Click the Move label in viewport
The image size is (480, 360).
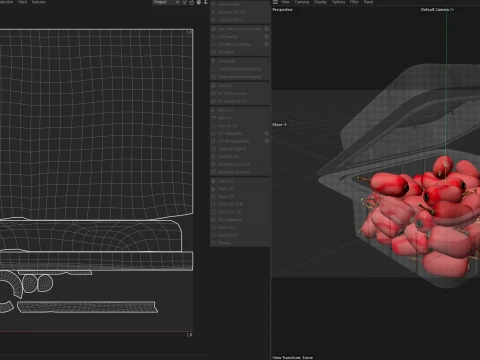[x=277, y=124]
